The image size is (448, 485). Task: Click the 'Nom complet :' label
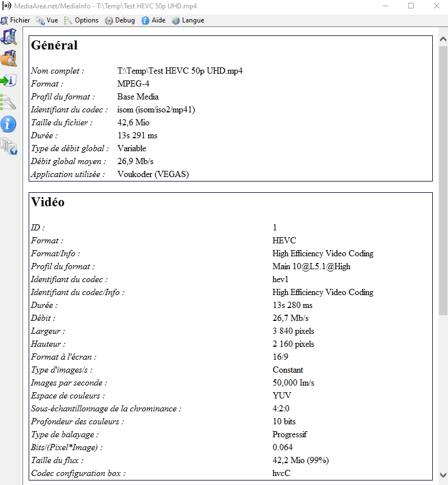(x=57, y=71)
